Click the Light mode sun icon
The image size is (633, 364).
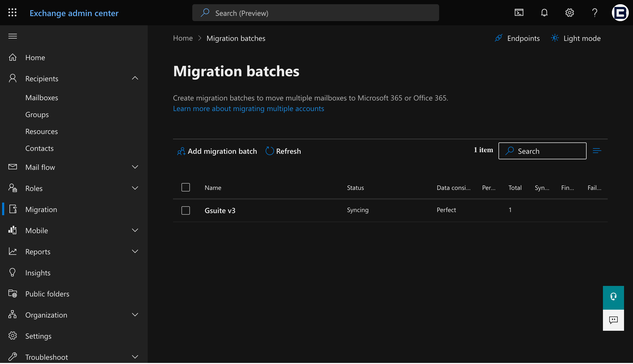pos(555,38)
